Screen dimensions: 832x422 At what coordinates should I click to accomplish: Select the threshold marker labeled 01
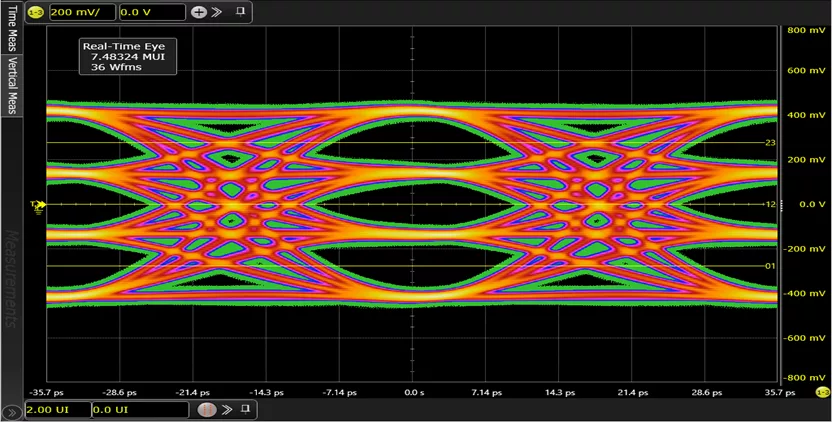point(770,266)
